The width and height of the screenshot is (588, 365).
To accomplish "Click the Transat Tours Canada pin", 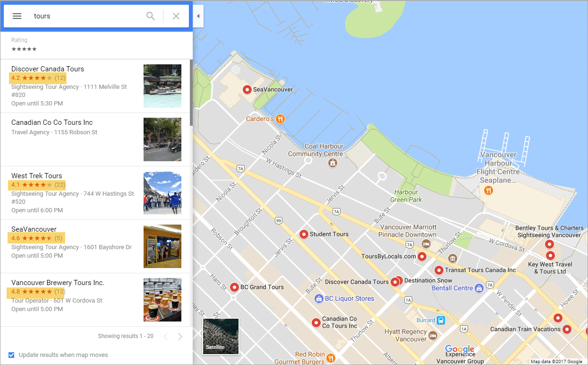I will [x=439, y=270].
